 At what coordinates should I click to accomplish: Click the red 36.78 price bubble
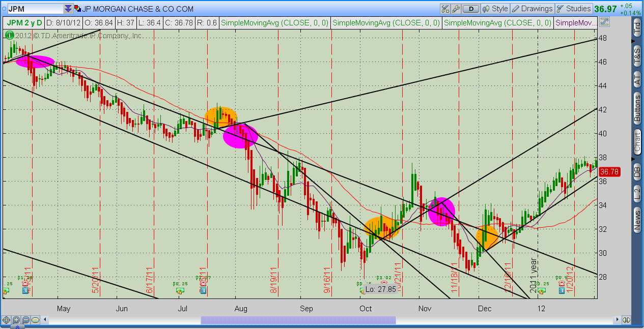coord(609,172)
